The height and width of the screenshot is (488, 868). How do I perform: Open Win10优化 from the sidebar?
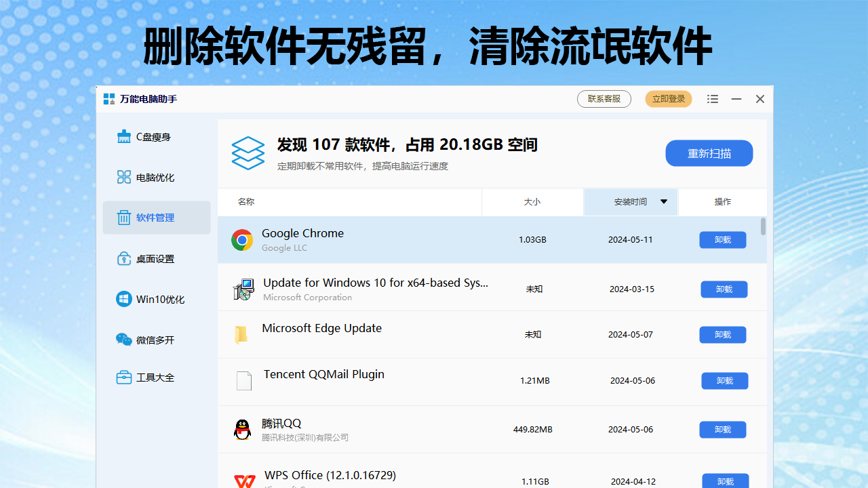tap(157, 299)
